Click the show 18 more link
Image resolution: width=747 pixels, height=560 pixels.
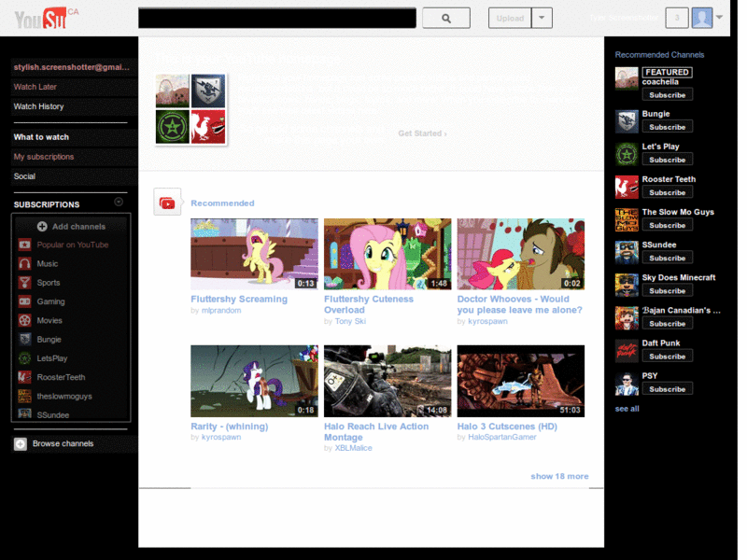pyautogui.click(x=559, y=476)
